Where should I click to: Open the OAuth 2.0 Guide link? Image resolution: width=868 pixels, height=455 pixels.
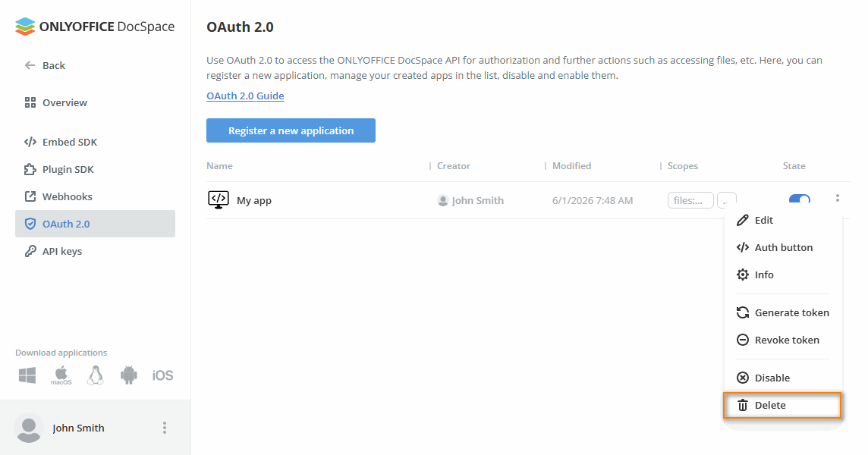(245, 96)
